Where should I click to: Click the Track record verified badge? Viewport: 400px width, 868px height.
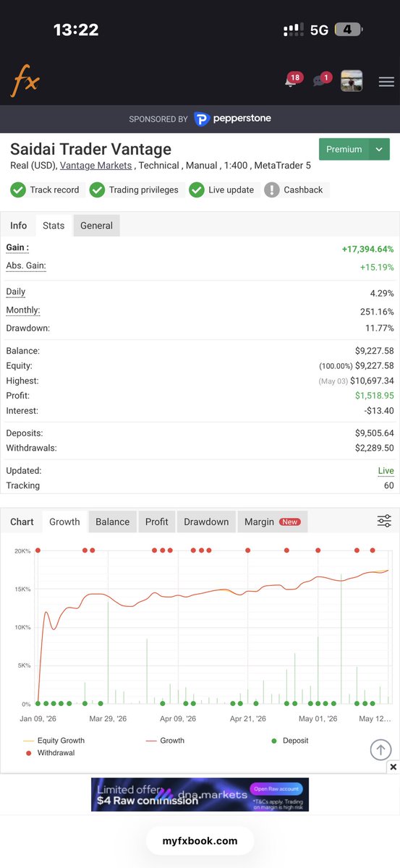46,190
